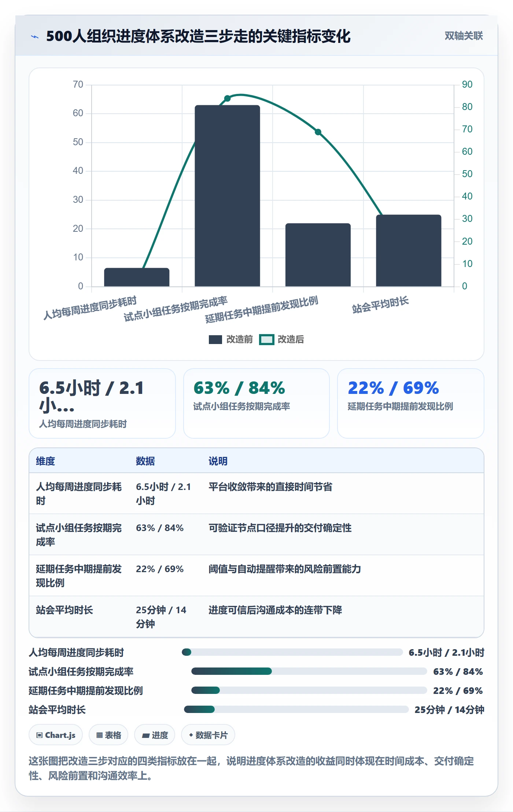Click the line point at the curve's peak
This screenshot has height=812, width=513.
pos(227,98)
